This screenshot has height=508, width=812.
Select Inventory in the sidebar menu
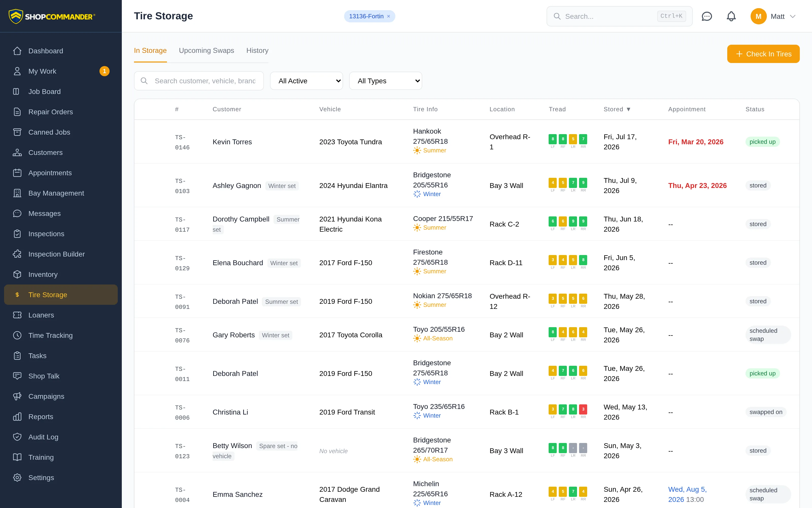pyautogui.click(x=61, y=275)
